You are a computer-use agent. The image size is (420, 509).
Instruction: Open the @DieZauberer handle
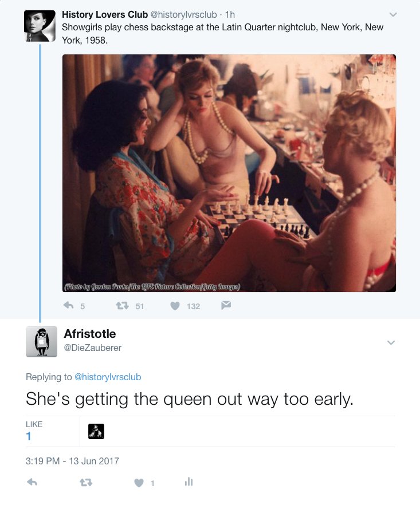pyautogui.click(x=92, y=348)
